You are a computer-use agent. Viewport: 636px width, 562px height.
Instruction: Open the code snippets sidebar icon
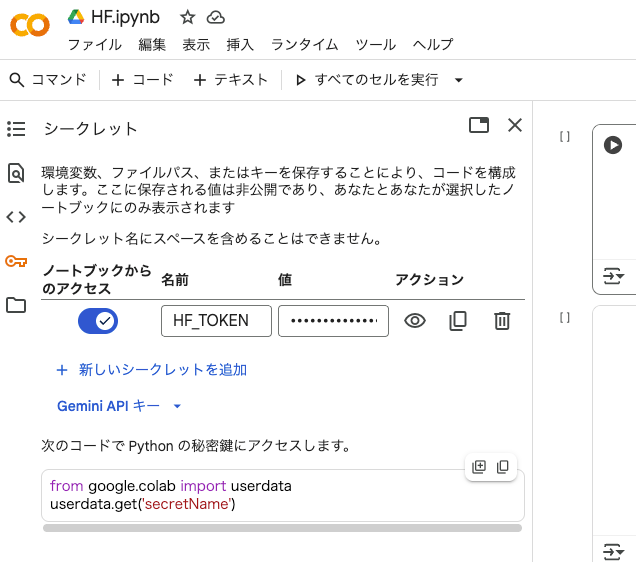16,217
